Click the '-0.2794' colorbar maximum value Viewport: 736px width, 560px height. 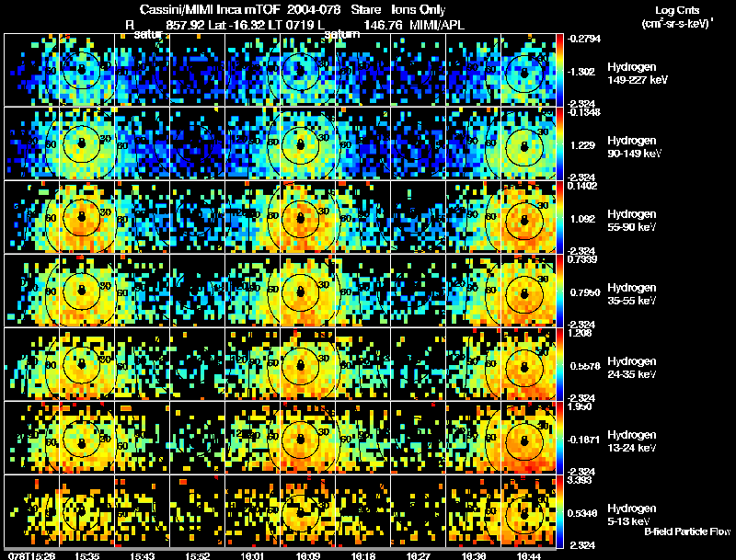pos(583,39)
